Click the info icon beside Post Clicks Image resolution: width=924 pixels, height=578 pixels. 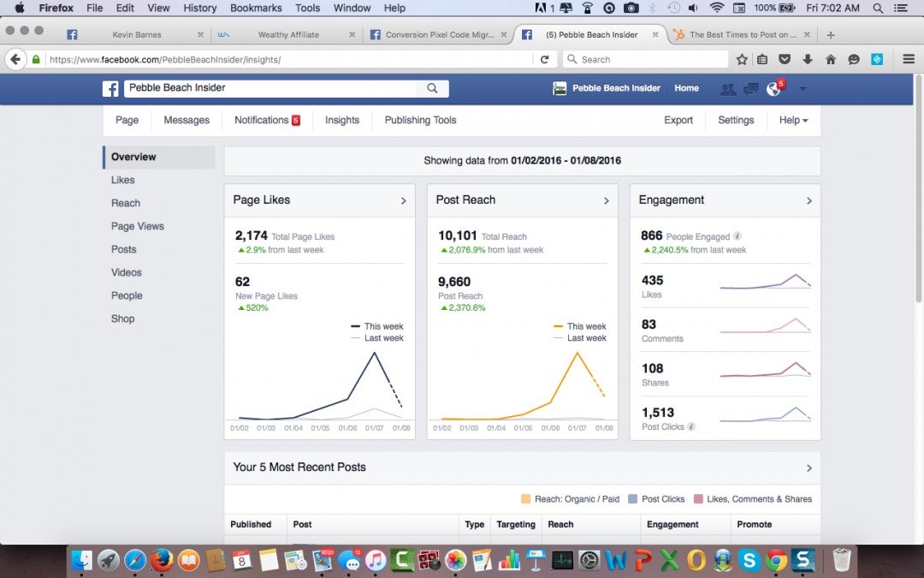(x=691, y=426)
